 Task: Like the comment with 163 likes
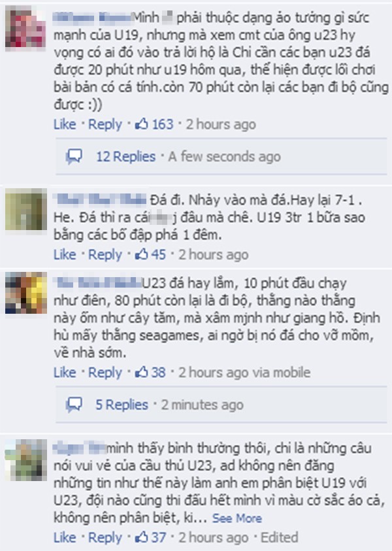65,124
